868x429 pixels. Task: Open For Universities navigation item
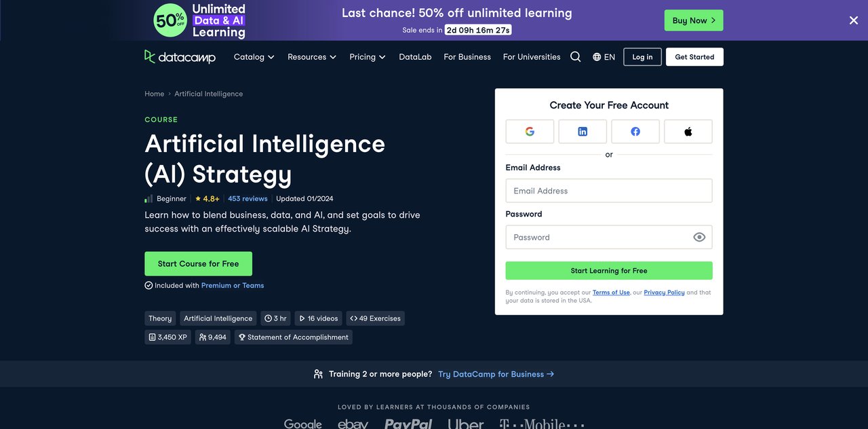click(x=532, y=57)
